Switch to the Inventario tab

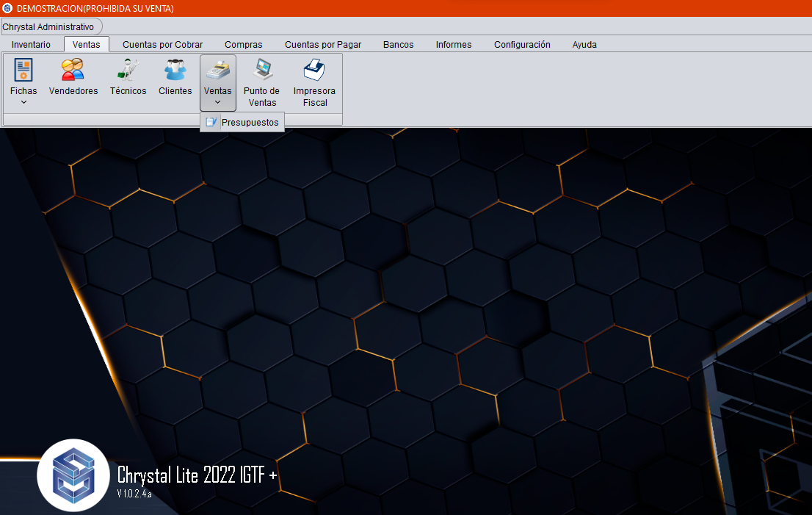pos(32,45)
